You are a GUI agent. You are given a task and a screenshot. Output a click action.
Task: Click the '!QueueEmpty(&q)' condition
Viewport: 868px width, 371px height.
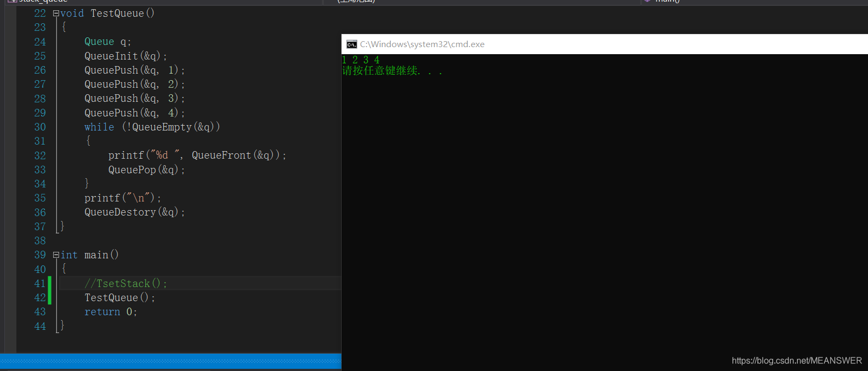tap(171, 127)
